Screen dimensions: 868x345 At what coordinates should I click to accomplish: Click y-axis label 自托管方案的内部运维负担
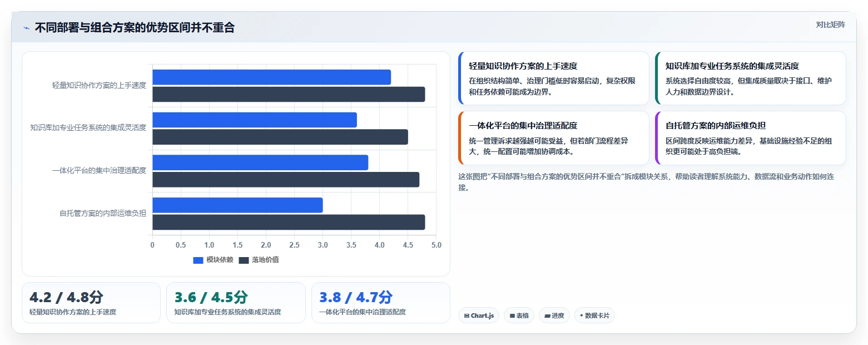103,213
